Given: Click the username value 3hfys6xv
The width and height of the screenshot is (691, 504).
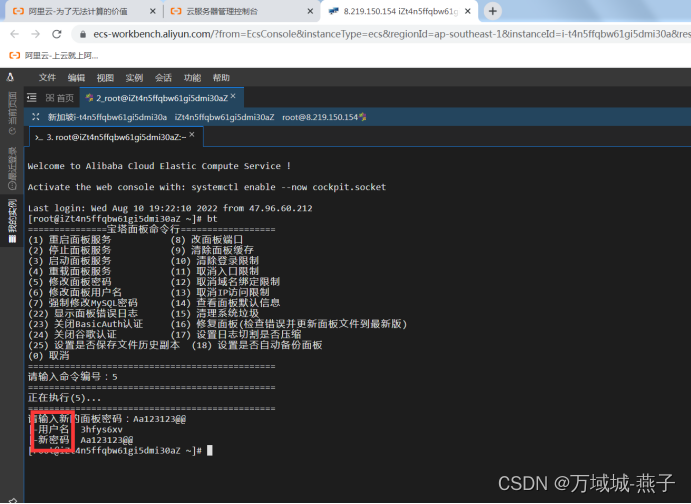Looking at the screenshot, I should click(101, 430).
